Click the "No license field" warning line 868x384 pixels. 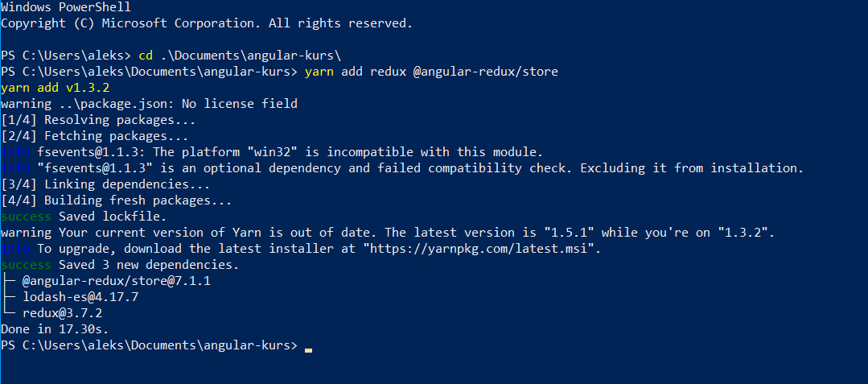[149, 104]
